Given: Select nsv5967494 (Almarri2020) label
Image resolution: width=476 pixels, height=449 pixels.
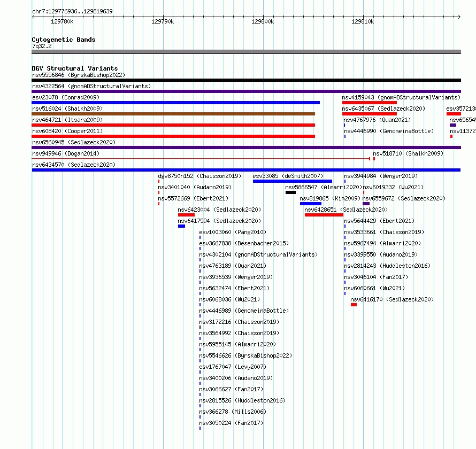Looking at the screenshot, I should [x=382, y=243].
